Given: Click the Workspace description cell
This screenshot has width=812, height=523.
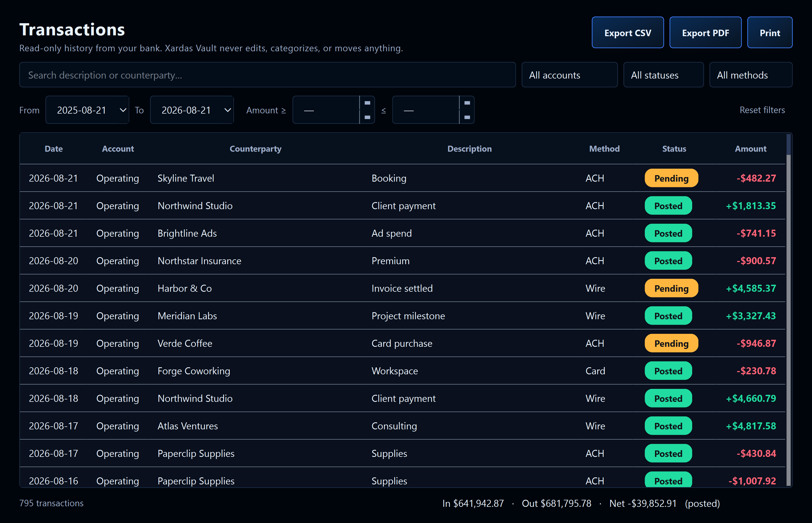Looking at the screenshot, I should coord(469,371).
